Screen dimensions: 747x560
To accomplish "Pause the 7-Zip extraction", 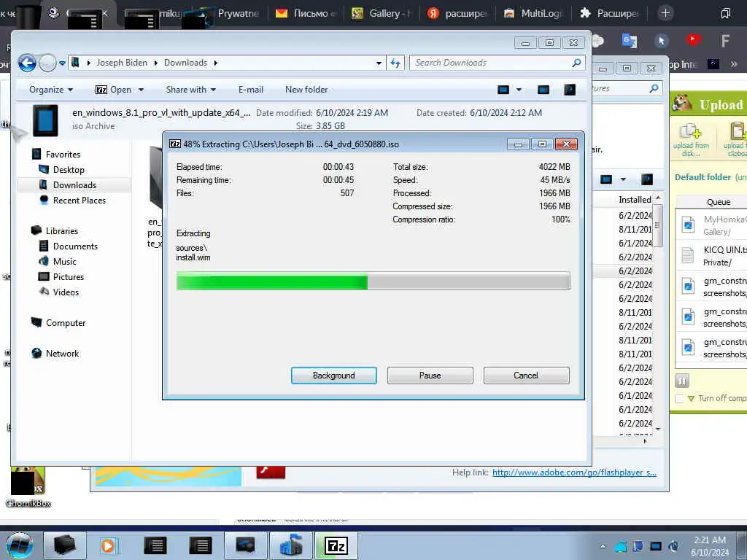I will pos(430,376).
